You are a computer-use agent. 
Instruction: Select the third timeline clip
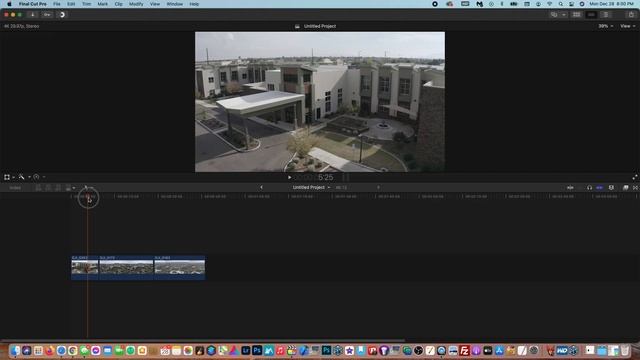pyautogui.click(x=180, y=267)
